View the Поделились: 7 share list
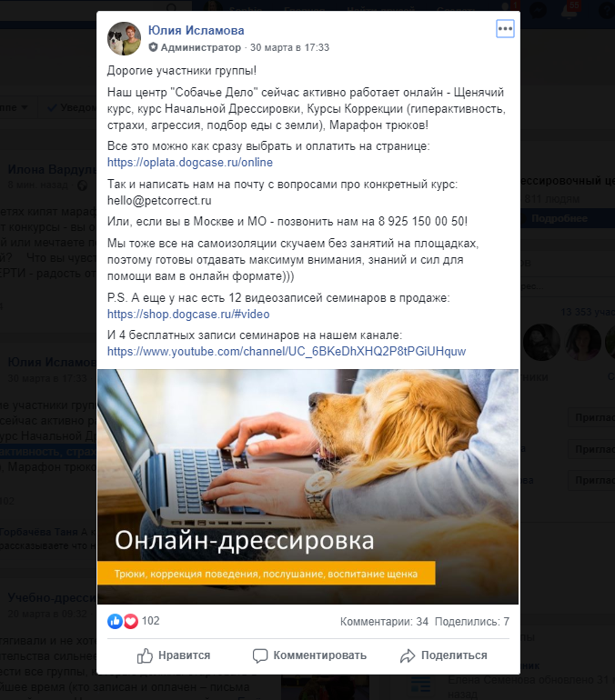The width and height of the screenshot is (615, 700). 472,622
